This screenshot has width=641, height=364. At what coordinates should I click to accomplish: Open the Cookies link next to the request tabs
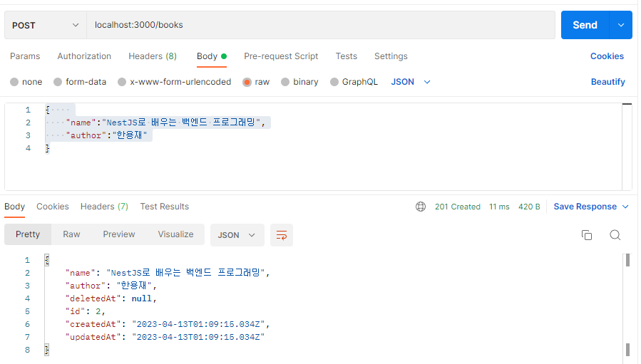[x=607, y=56]
